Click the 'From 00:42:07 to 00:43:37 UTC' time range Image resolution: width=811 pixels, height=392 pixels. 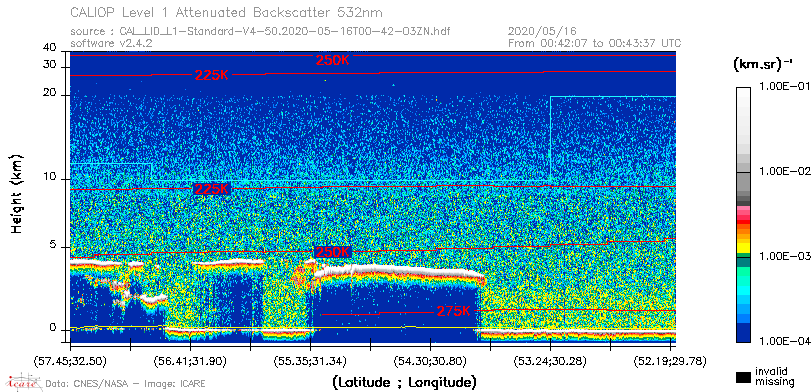coord(594,43)
